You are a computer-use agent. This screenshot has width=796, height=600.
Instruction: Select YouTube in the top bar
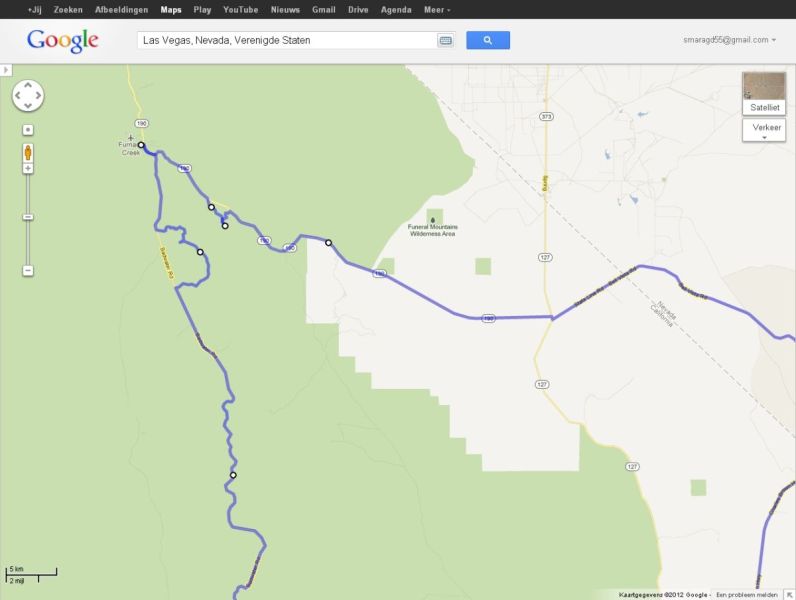pos(241,10)
